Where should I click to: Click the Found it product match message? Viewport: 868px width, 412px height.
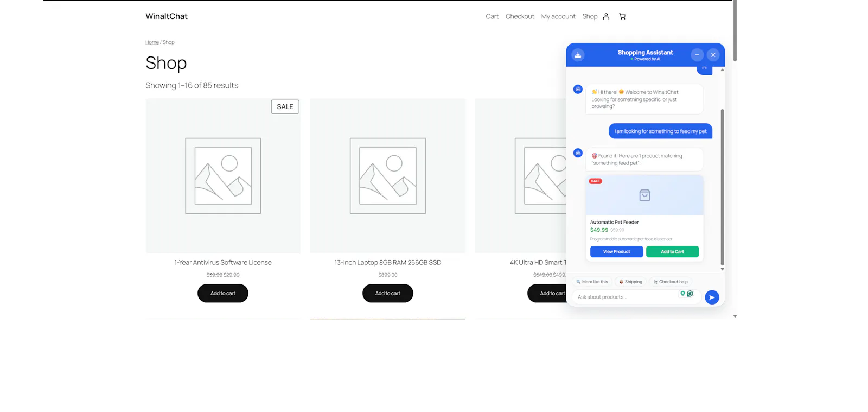click(644, 160)
